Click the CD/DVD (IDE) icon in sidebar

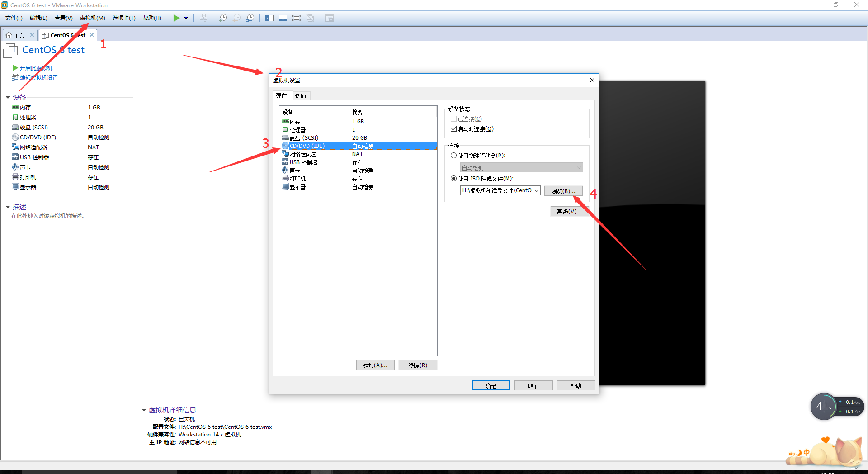(15, 137)
